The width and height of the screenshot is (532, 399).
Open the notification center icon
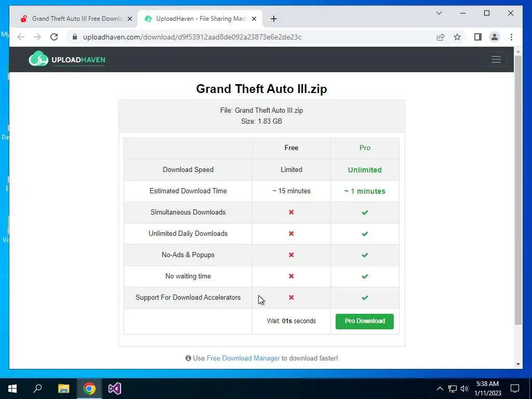(x=515, y=389)
